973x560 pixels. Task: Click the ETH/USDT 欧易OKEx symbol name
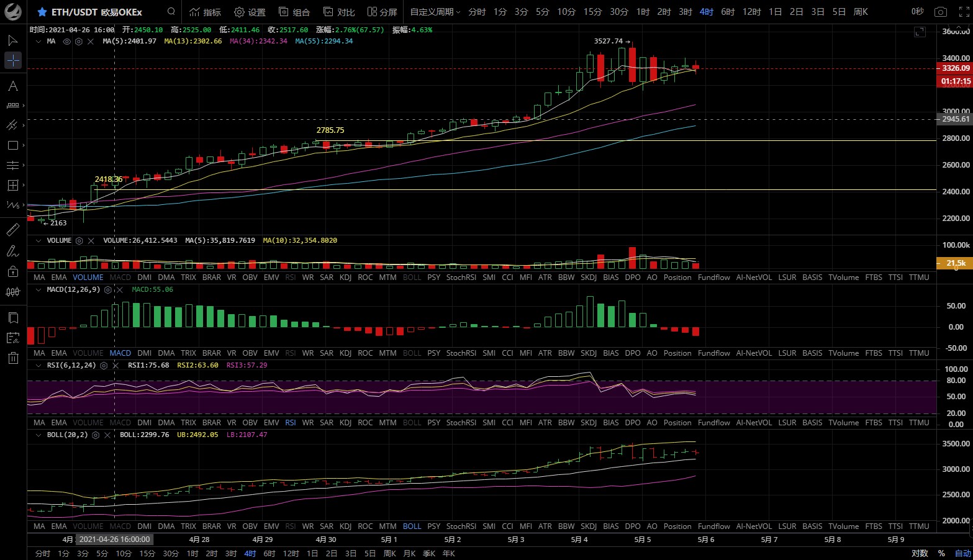97,12
